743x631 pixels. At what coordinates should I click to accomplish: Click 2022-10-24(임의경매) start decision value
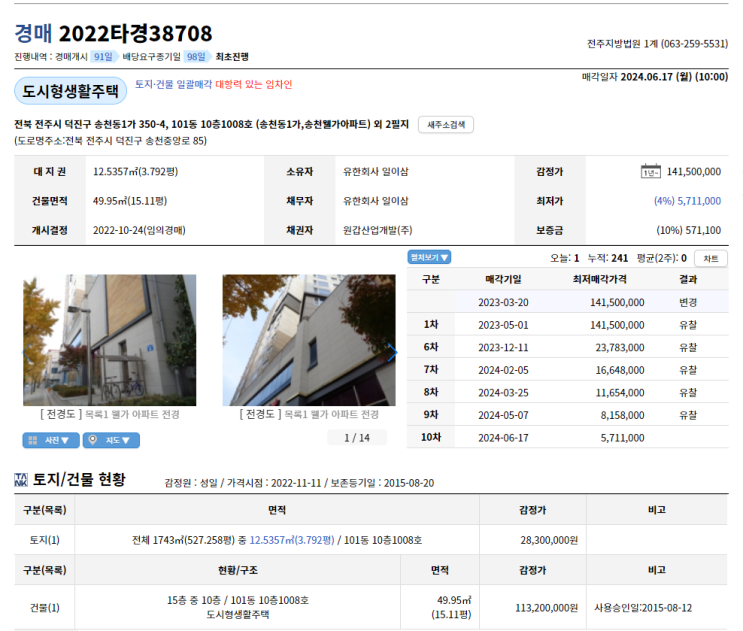[139, 230]
